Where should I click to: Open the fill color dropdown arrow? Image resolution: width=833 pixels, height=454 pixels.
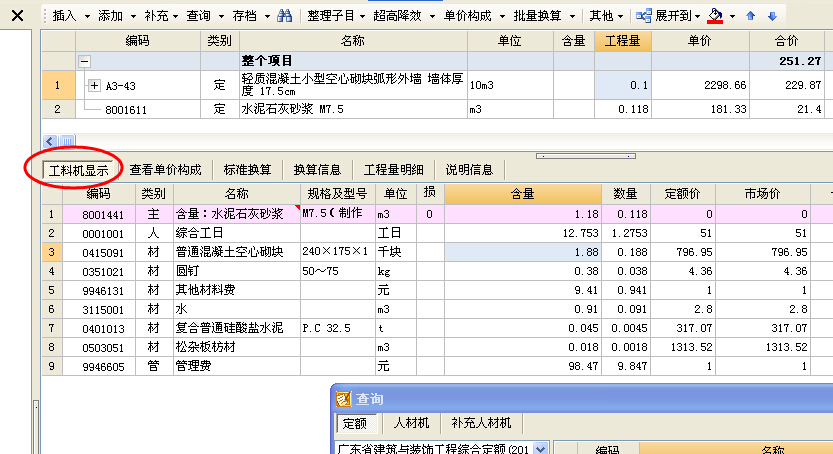tap(732, 16)
